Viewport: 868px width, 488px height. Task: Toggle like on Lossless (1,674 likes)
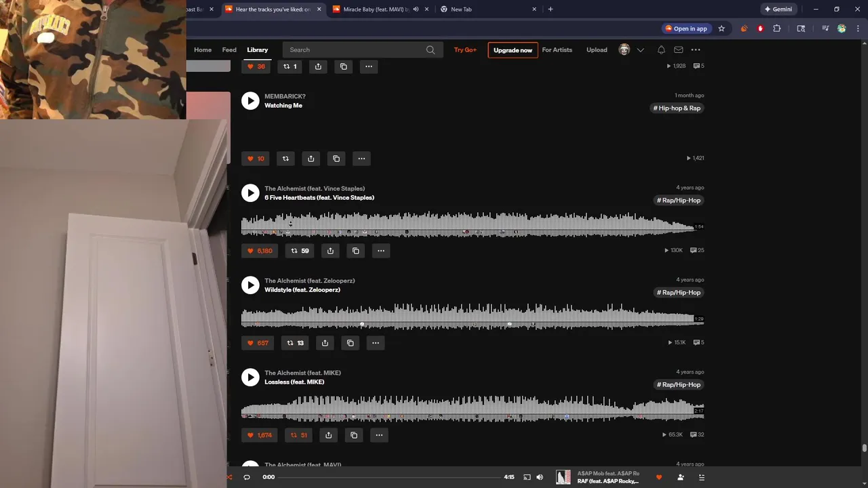pos(260,435)
